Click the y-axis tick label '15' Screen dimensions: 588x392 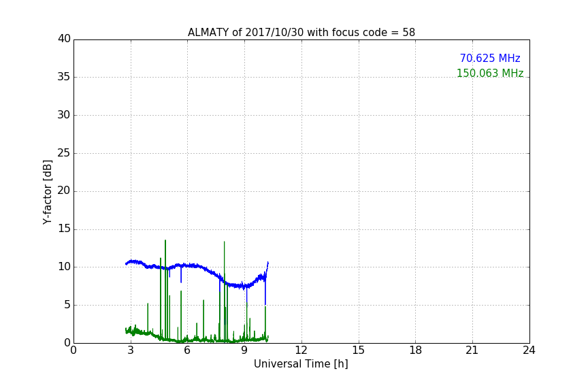pos(64,229)
